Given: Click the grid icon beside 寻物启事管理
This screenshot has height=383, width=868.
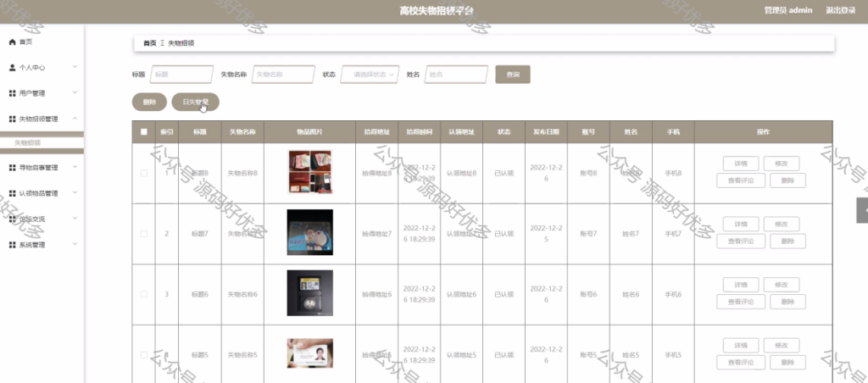Looking at the screenshot, I should [x=12, y=168].
